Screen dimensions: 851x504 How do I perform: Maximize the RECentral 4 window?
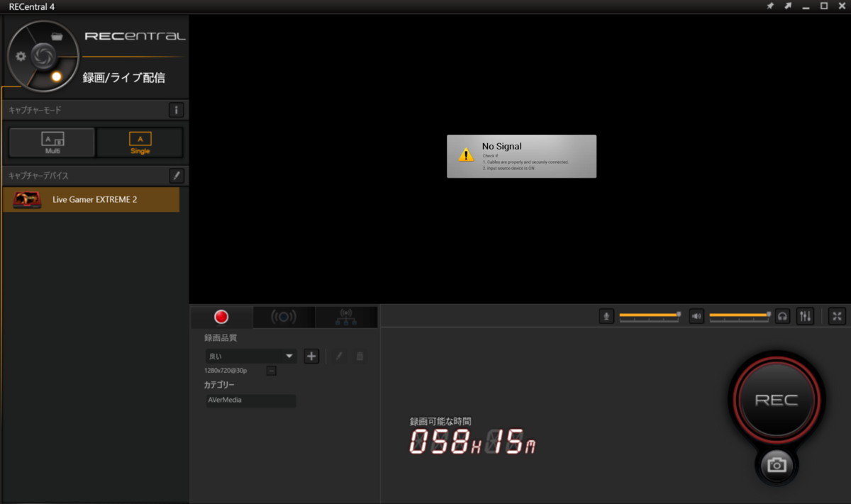(824, 6)
